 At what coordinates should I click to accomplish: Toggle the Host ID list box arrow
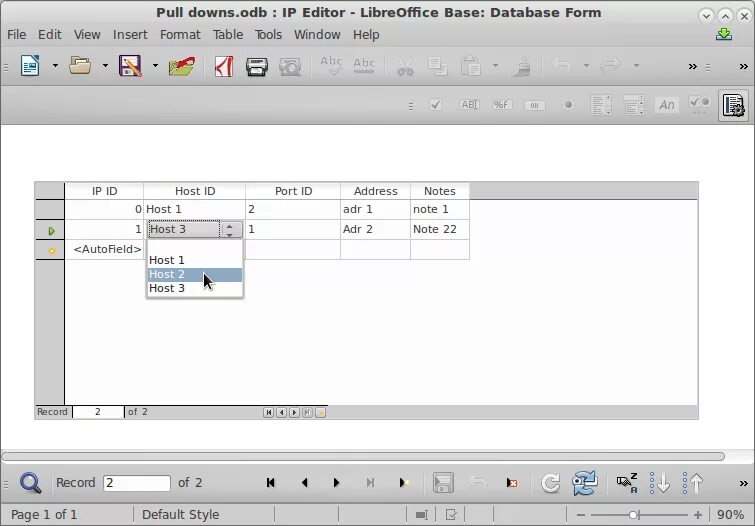(x=230, y=230)
